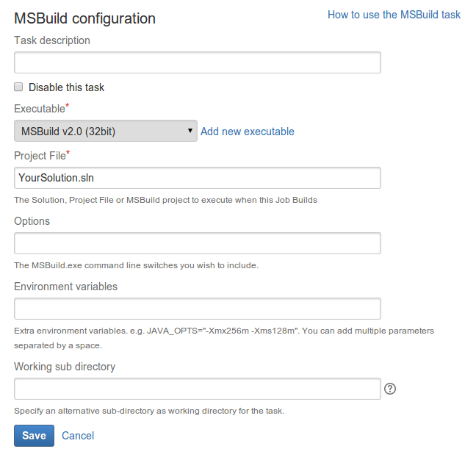The image size is (476, 471).
Task: Click into the Project File field with YourSolution.sln
Action: 198,178
